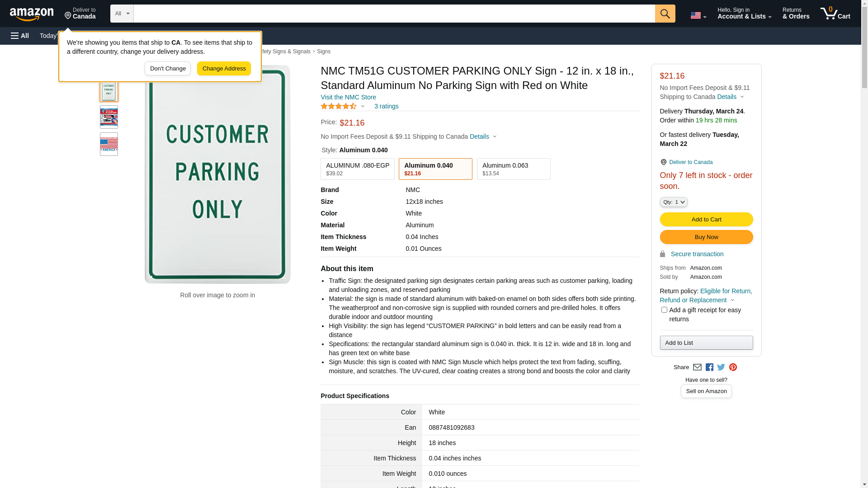Open Returns & Orders
This screenshot has width=868, height=488.
click(x=796, y=14)
